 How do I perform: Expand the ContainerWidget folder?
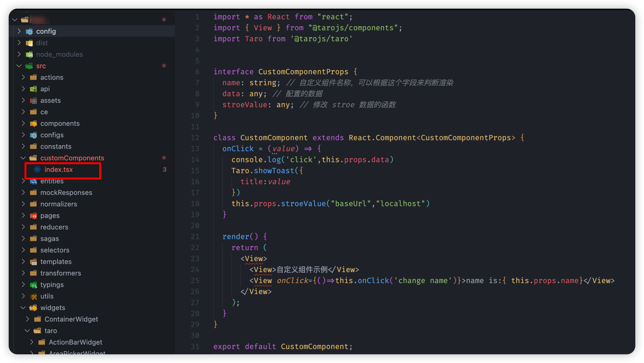pos(27,319)
